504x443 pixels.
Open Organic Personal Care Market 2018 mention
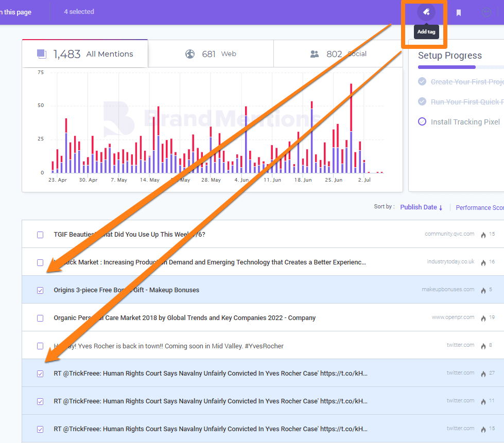click(184, 317)
